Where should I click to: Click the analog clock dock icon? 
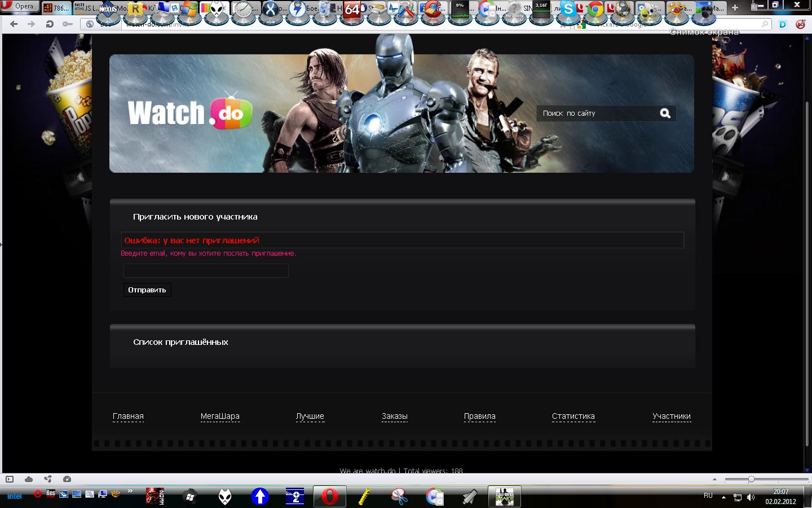pyautogui.click(x=244, y=9)
